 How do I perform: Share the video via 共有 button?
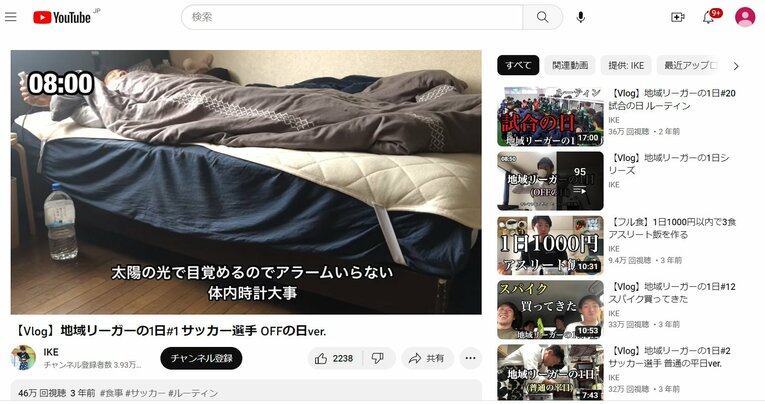tap(427, 359)
